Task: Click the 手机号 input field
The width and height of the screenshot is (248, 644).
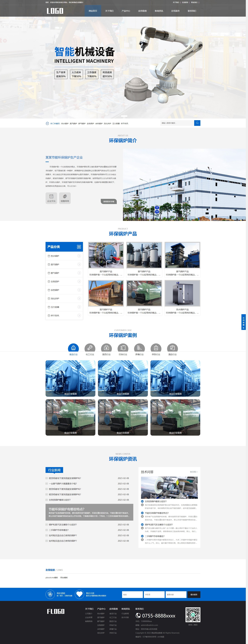Action: point(154,594)
